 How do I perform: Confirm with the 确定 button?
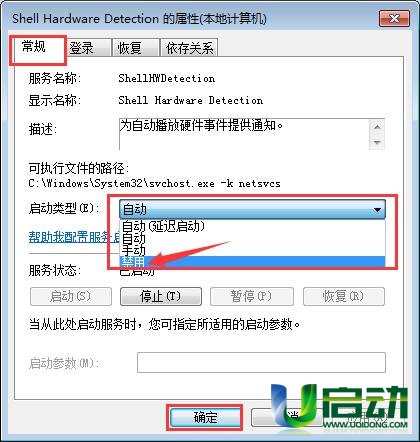(205, 417)
